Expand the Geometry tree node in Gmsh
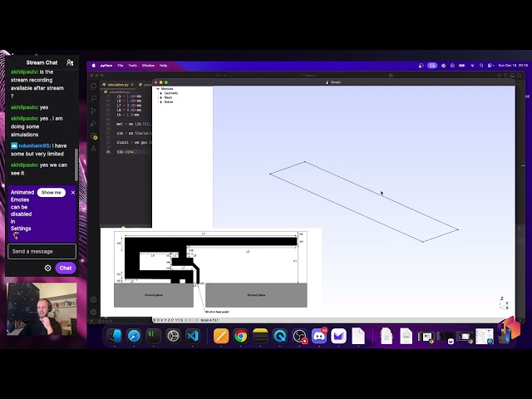 161,93
